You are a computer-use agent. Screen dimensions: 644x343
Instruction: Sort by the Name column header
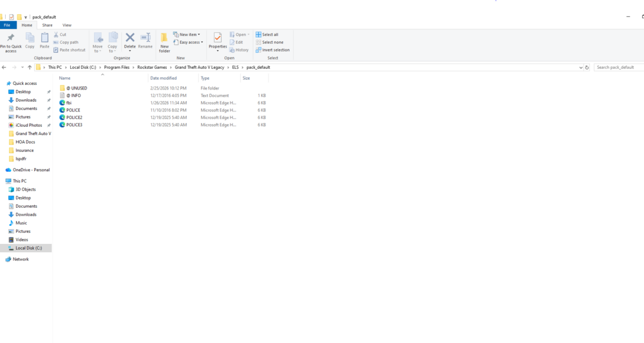coord(64,78)
